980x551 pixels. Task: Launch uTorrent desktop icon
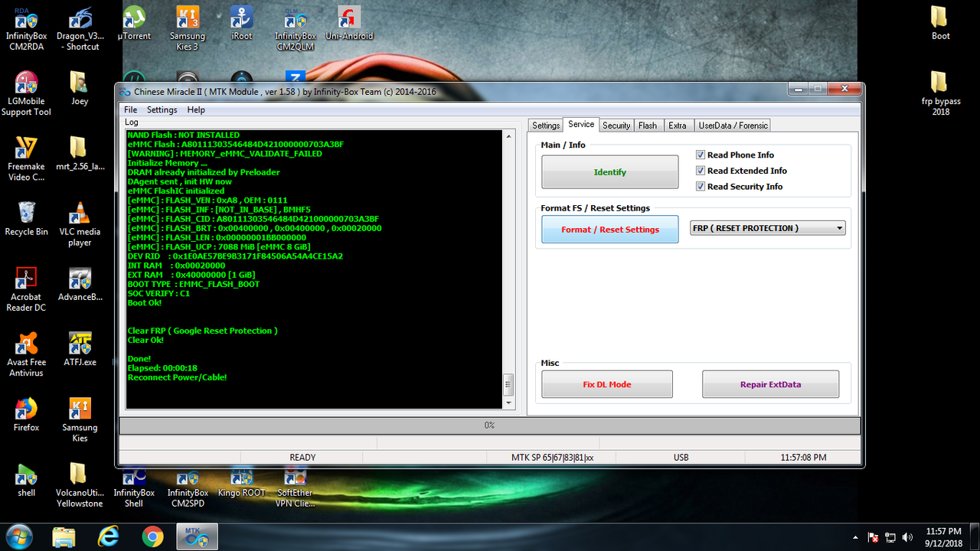coord(134,23)
